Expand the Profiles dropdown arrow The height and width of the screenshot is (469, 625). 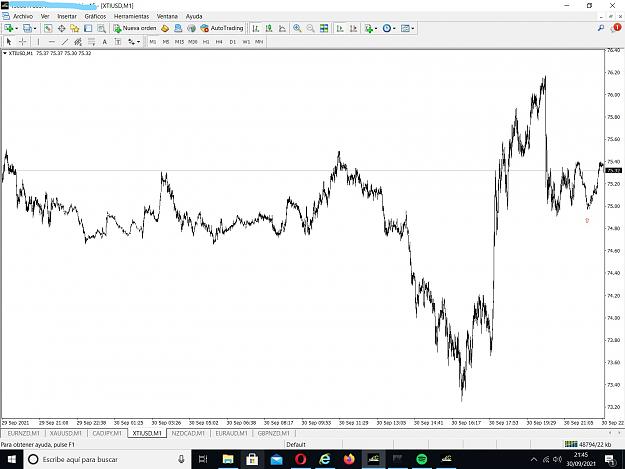coord(35,28)
